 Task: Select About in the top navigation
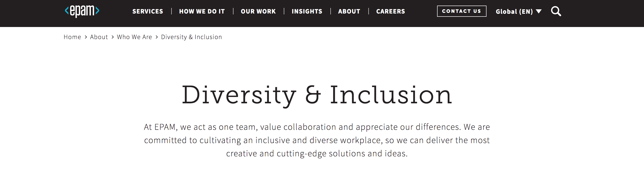(349, 11)
